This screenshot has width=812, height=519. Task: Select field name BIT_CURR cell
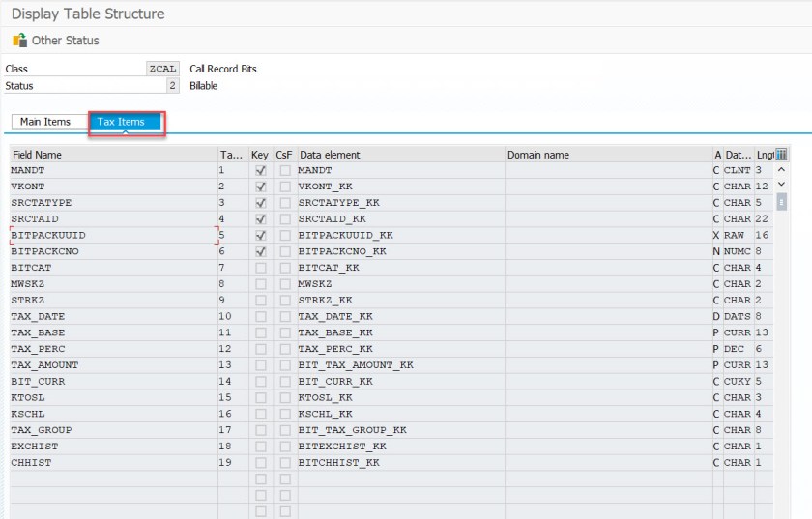coord(113,381)
